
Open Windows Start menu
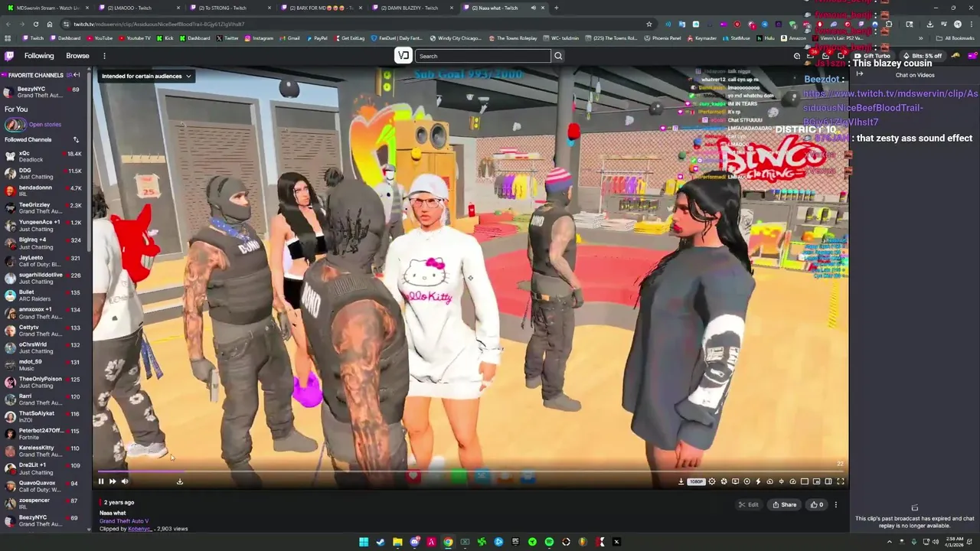pos(364,542)
